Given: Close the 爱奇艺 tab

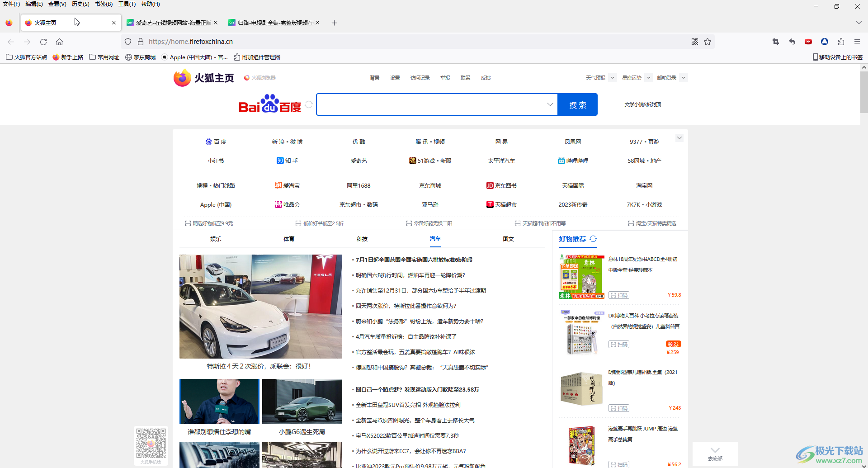Looking at the screenshot, I should click(x=216, y=23).
